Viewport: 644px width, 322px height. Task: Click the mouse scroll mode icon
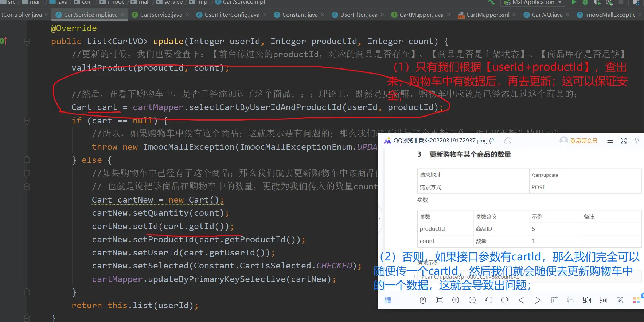coord(423,300)
